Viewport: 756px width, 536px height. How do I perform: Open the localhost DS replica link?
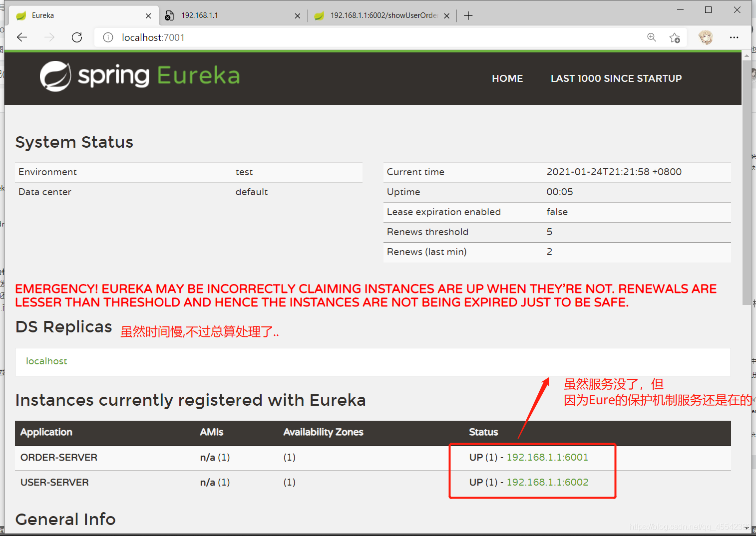pyautogui.click(x=46, y=361)
